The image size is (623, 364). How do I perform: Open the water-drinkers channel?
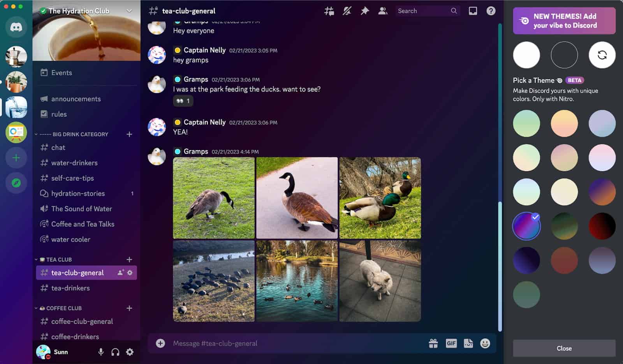[x=74, y=163]
